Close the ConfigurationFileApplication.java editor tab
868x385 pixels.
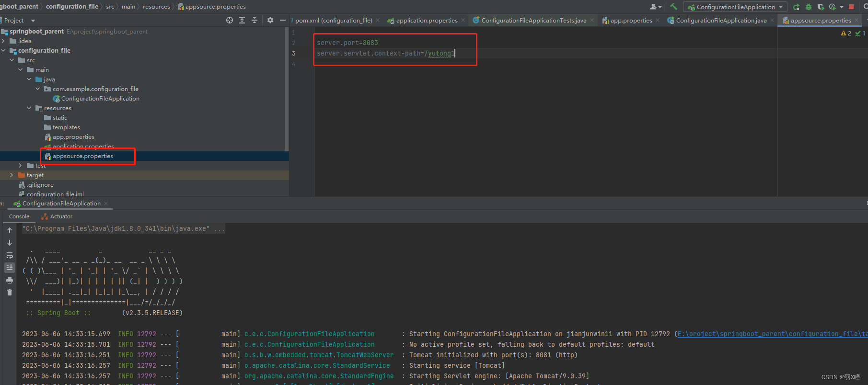772,20
